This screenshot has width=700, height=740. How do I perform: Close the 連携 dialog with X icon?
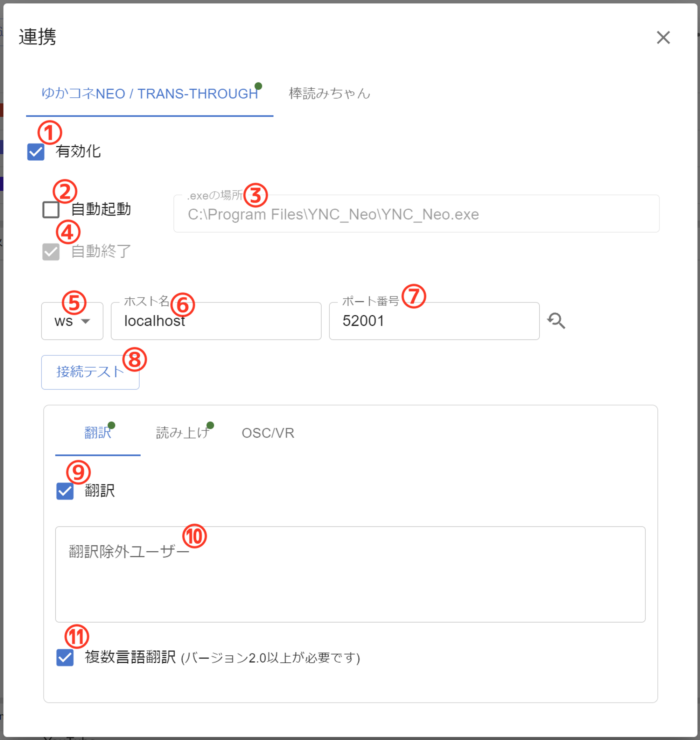(663, 37)
